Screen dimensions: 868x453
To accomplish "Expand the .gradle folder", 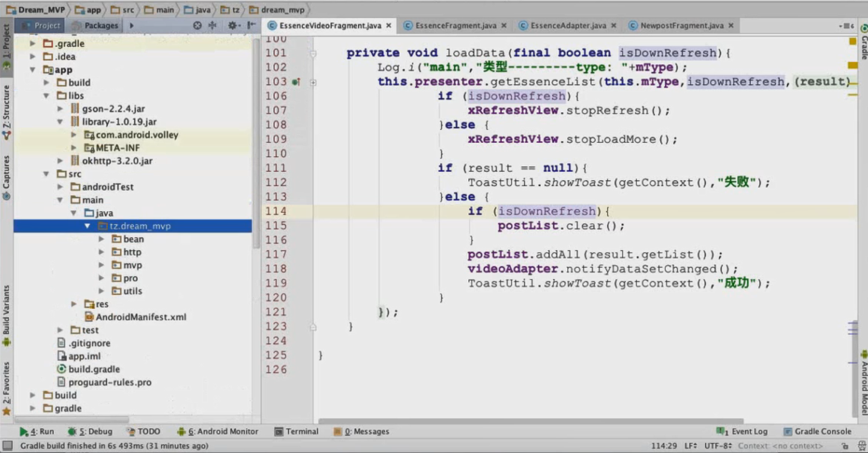I will (33, 44).
